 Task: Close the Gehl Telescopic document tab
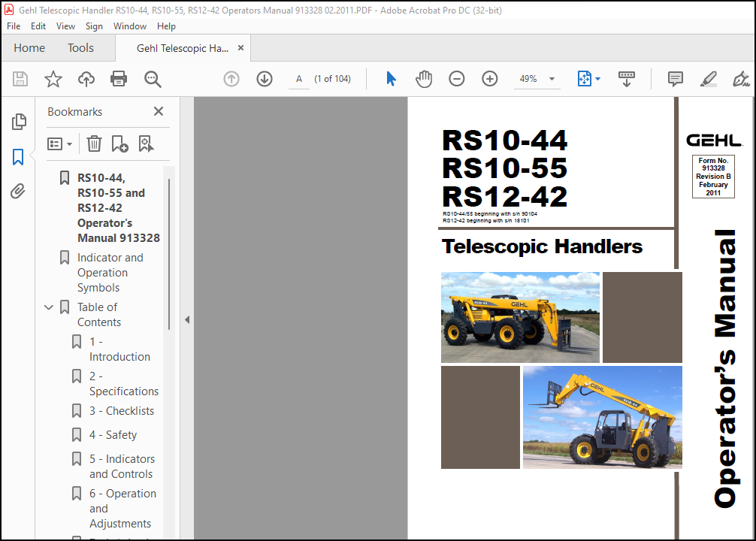[240, 48]
